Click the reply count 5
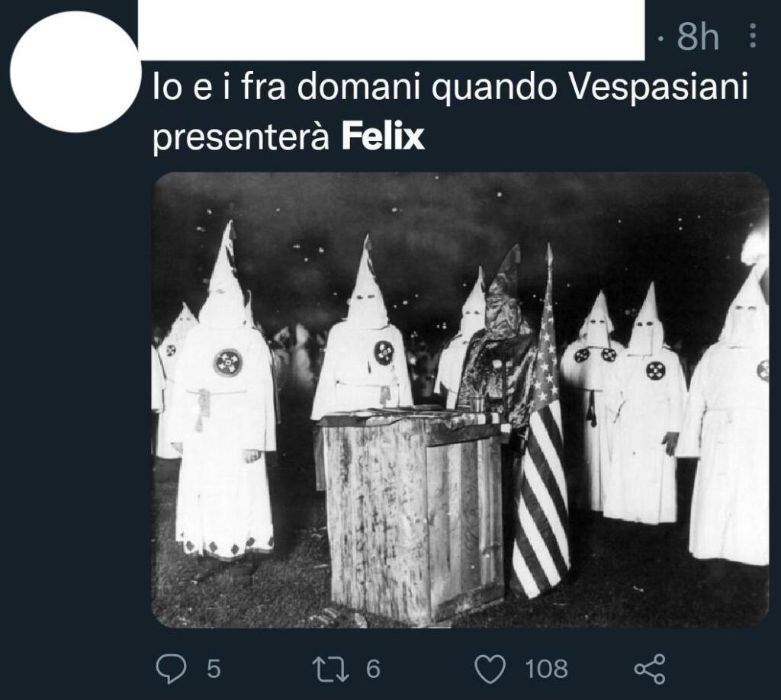 tap(214, 669)
